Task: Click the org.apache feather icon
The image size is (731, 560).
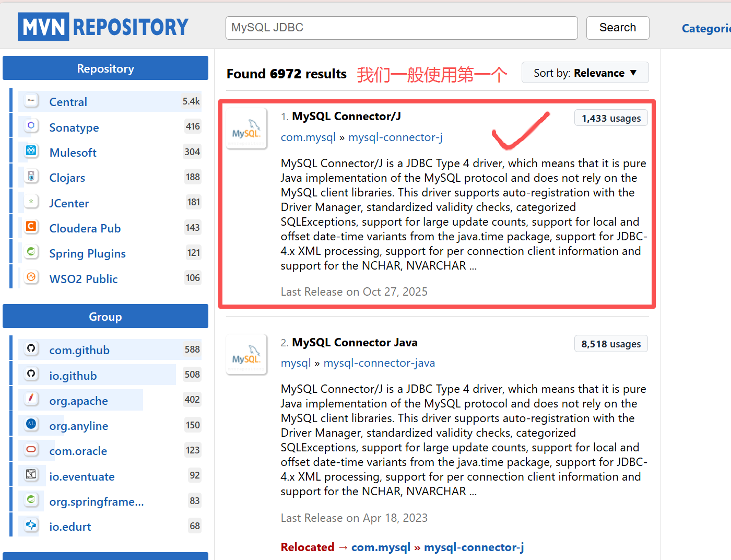Action: pos(31,399)
